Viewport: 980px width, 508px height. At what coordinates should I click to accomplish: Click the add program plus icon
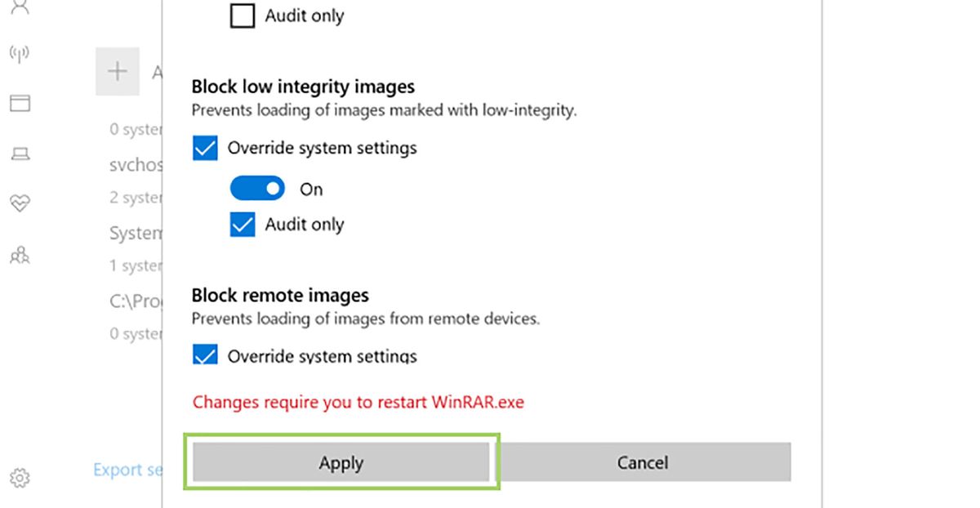118,72
